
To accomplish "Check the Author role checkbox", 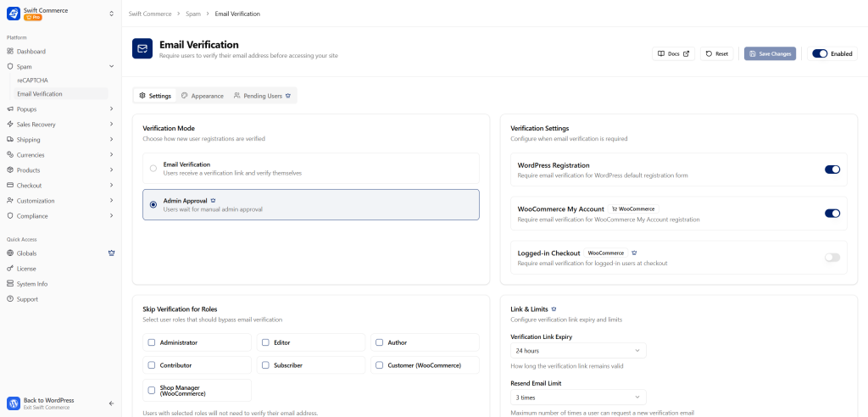I will point(379,342).
